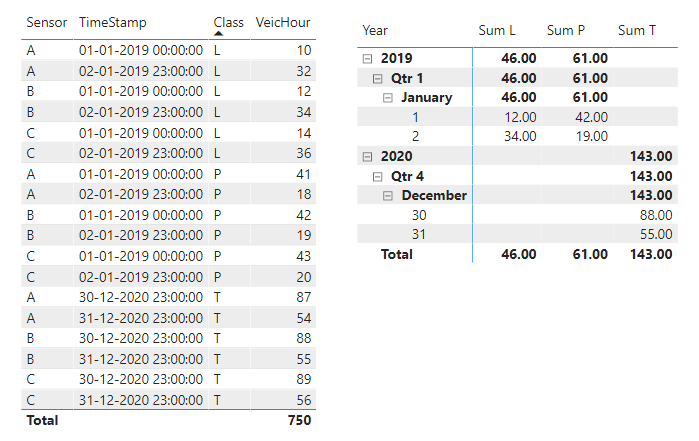The width and height of the screenshot is (699, 441).
Task: Sort by the VeicHour column header
Action: [283, 22]
